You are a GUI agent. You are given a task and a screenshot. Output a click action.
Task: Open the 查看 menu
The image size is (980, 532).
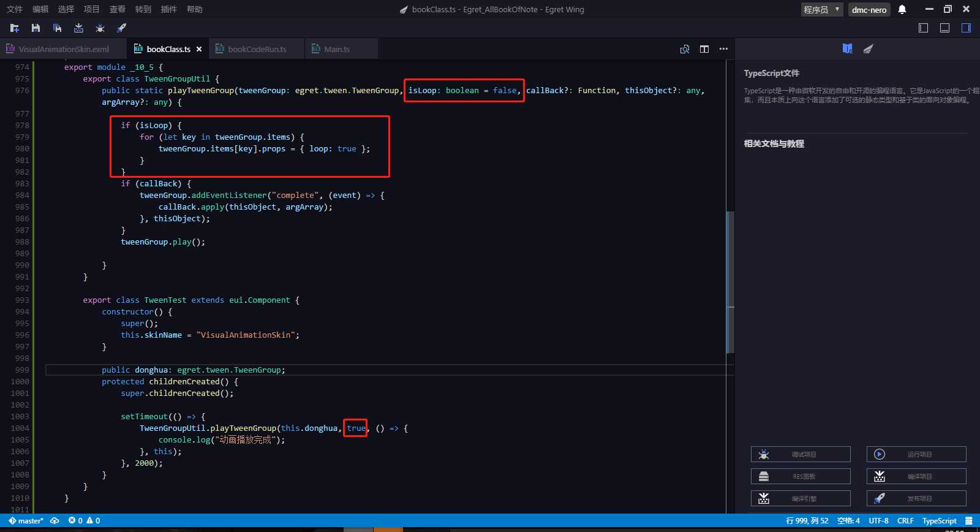(118, 9)
